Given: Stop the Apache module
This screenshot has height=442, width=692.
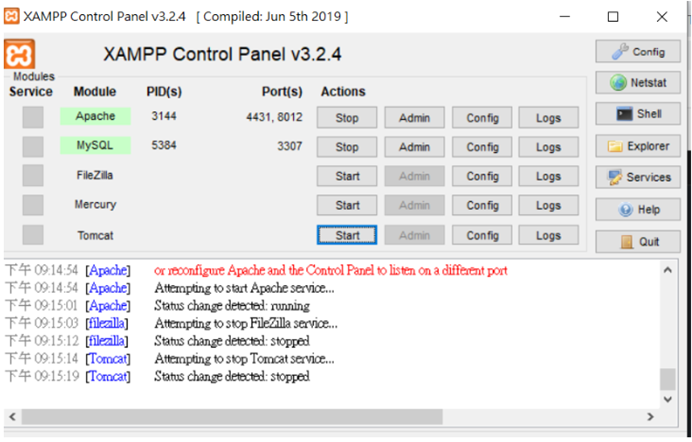Looking at the screenshot, I should click(x=347, y=118).
